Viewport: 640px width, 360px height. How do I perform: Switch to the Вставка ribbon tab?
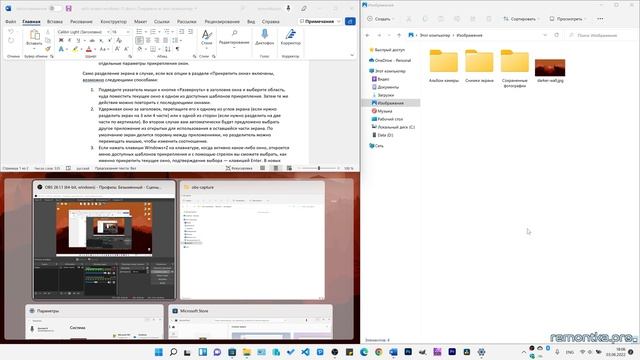pyautogui.click(x=55, y=21)
